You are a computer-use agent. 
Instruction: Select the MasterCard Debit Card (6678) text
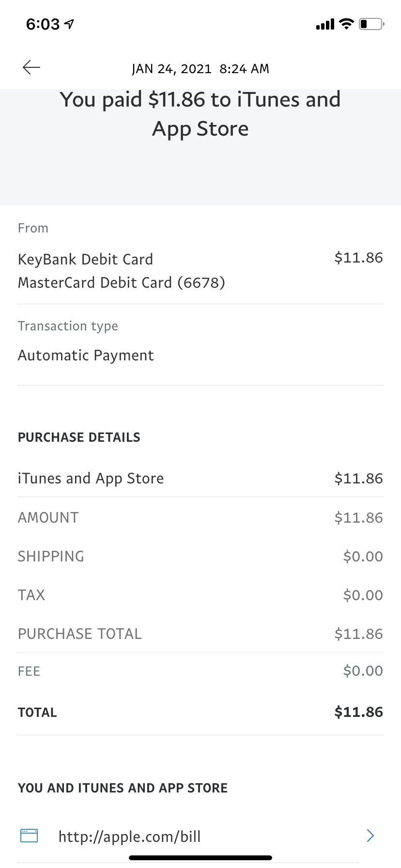[x=122, y=282]
